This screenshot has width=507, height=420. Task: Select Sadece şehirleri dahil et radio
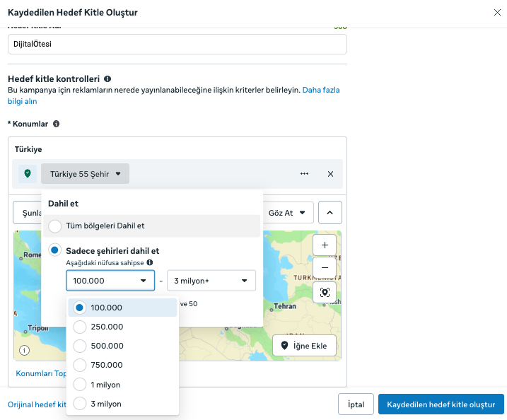pyautogui.click(x=55, y=250)
